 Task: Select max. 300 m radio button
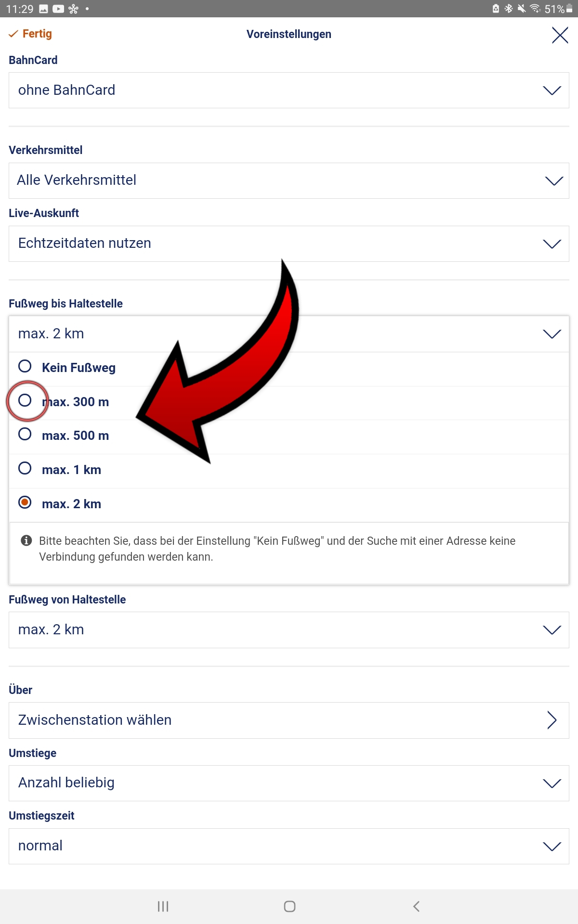pos(25,400)
